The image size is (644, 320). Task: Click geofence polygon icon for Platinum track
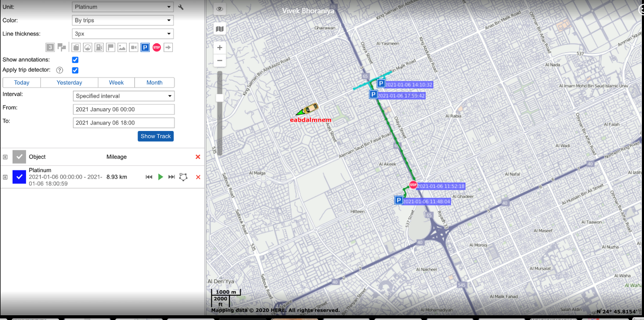click(183, 177)
